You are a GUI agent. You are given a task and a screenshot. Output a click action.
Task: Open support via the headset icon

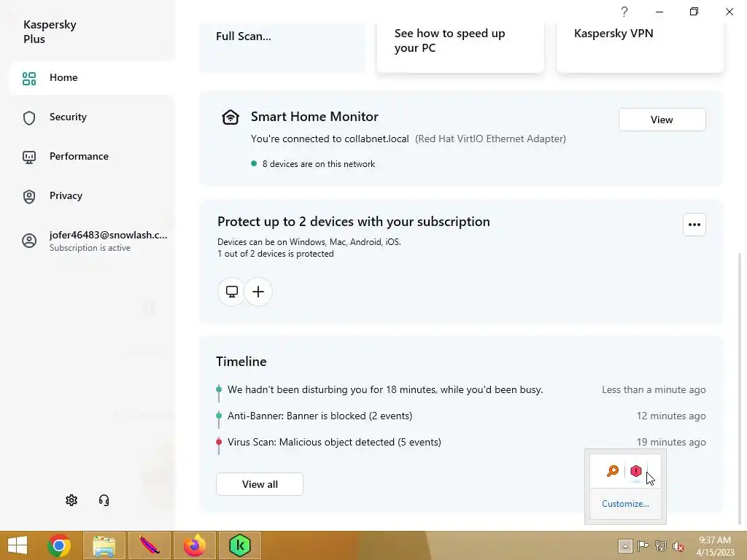pyautogui.click(x=104, y=500)
